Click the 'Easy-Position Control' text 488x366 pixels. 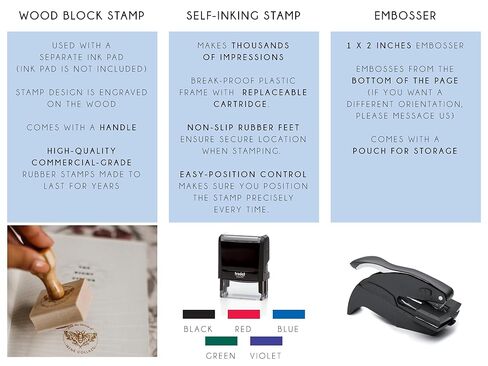243,174
